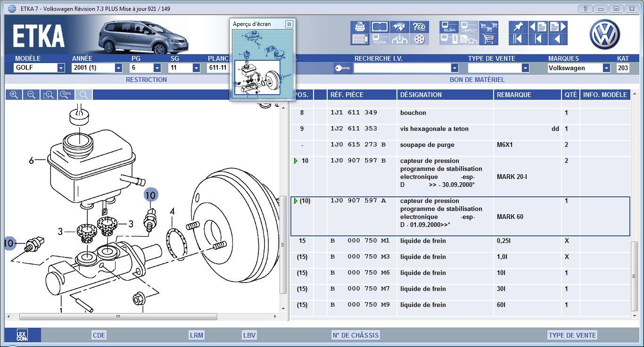This screenshot has width=644, height=347.
Task: Select part row 1J0 907 597 B
Action: 358,161
